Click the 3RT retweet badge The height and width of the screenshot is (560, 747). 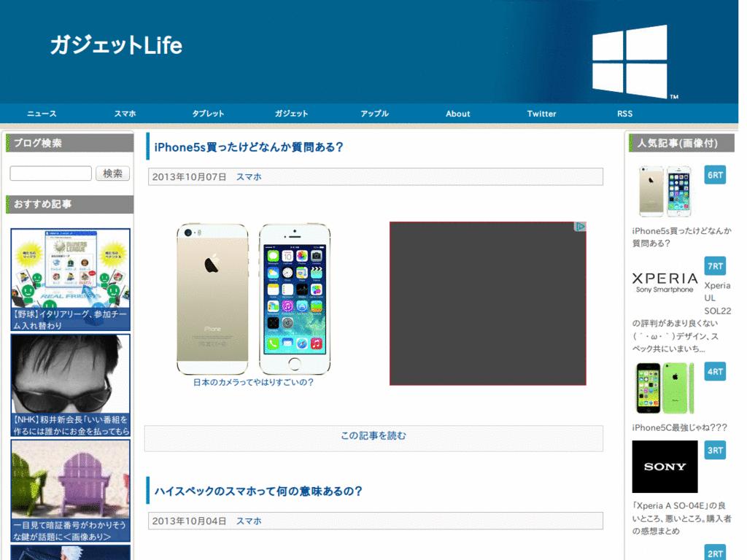point(715,451)
